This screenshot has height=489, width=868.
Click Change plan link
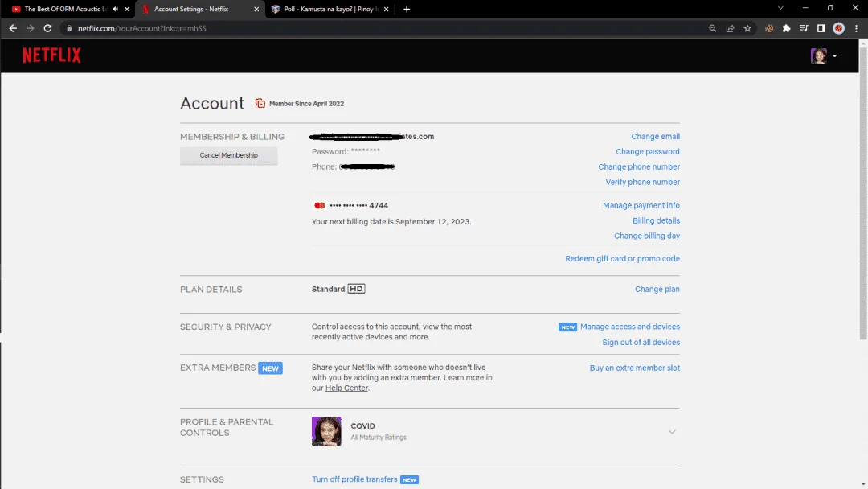[x=657, y=289]
